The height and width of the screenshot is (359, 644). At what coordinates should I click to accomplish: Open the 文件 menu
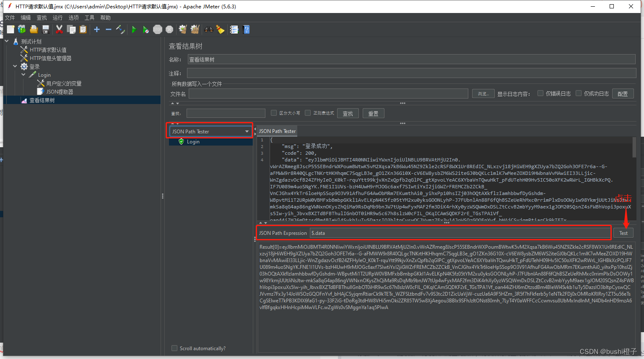tap(10, 18)
